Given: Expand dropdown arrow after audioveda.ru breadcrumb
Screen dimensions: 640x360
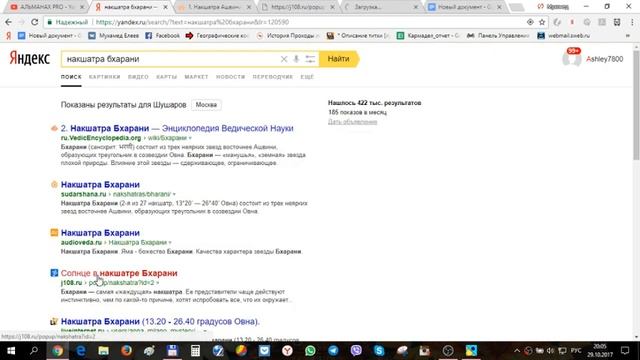Looking at the screenshot, I should click(x=170, y=242).
